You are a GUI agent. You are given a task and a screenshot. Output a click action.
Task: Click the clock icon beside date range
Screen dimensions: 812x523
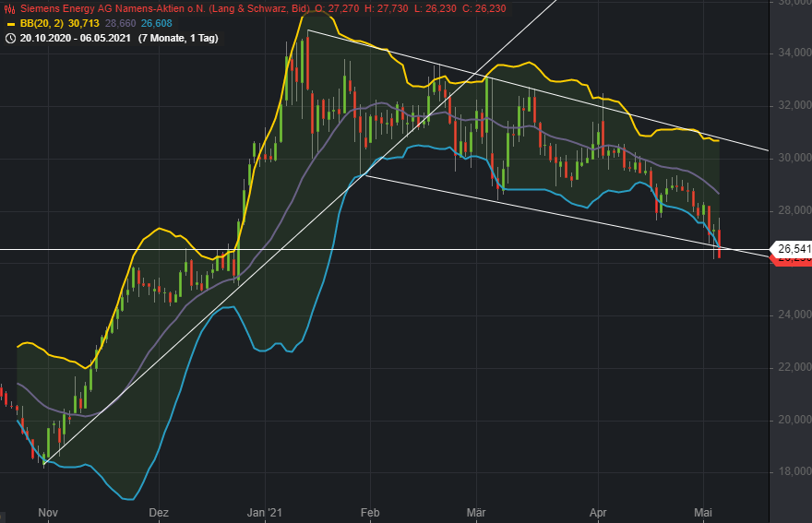click(10, 38)
